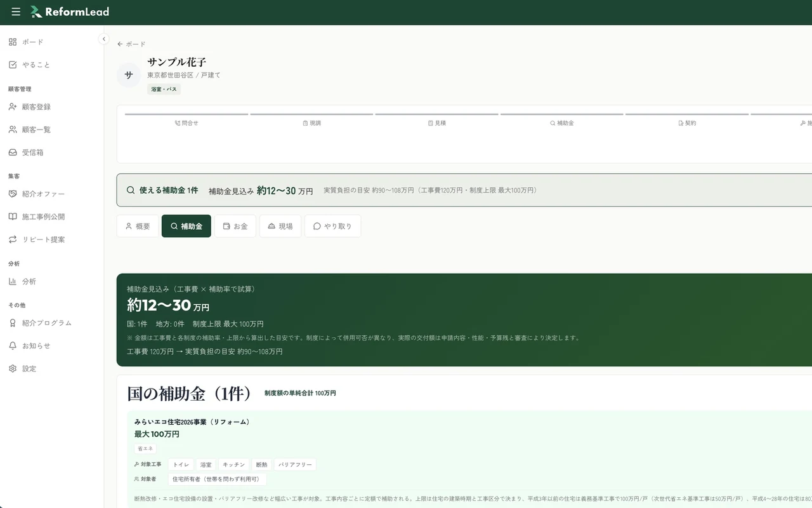Switch to the お金 tab
The width and height of the screenshot is (812, 508).
pos(235,226)
